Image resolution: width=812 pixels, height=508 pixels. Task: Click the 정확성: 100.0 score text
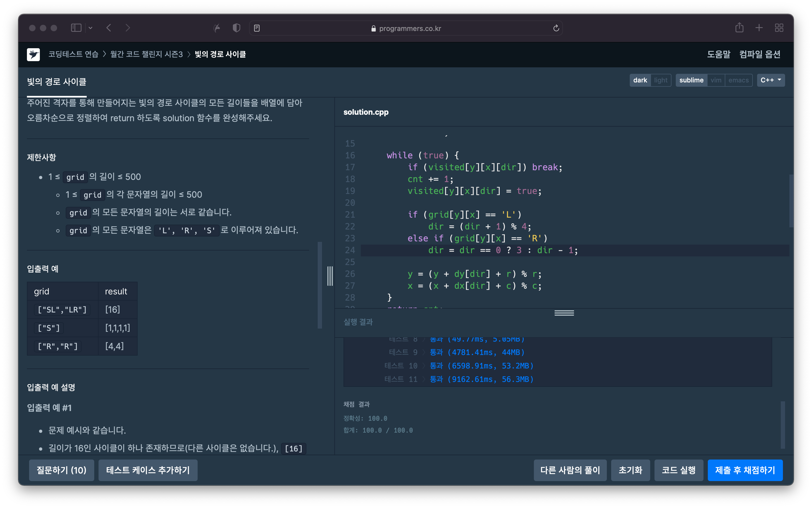pos(365,418)
